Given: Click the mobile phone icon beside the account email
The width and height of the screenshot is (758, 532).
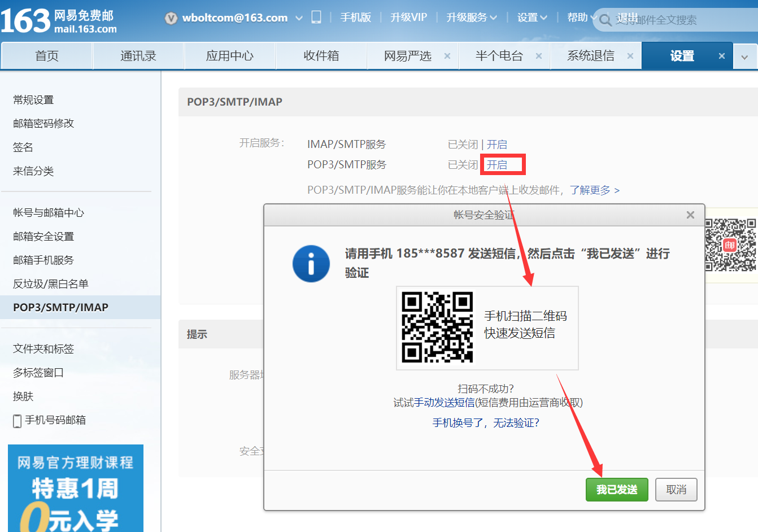Looking at the screenshot, I should click(316, 18).
